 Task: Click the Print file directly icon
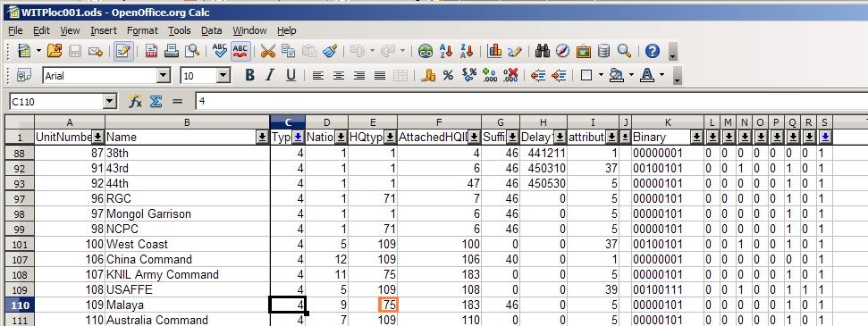pos(172,52)
